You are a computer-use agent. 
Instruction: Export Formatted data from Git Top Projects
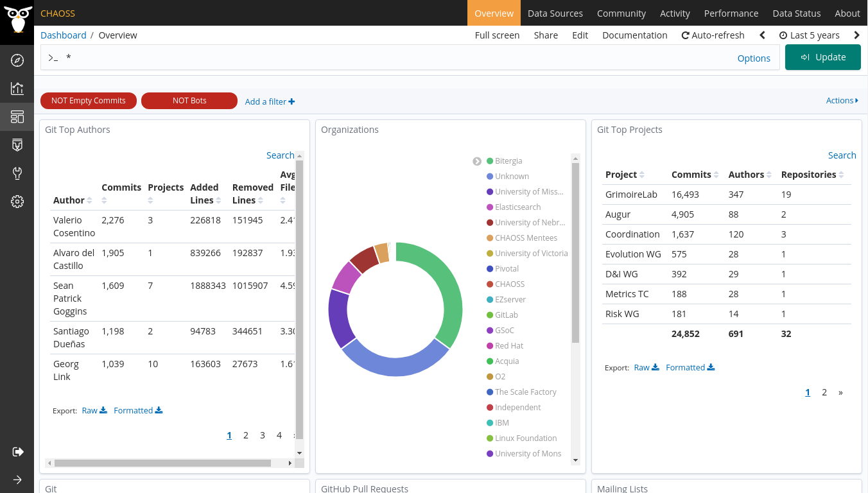690,368
